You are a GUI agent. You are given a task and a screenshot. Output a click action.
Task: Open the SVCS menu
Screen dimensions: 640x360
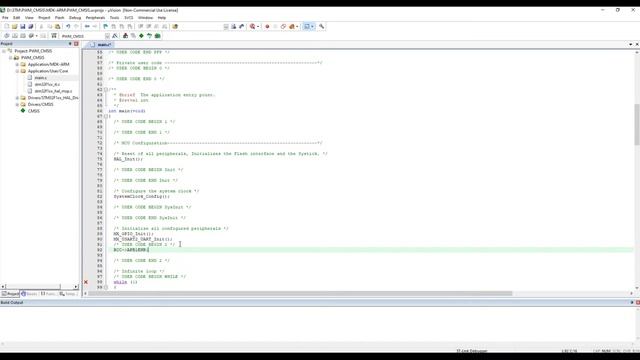click(x=129, y=18)
